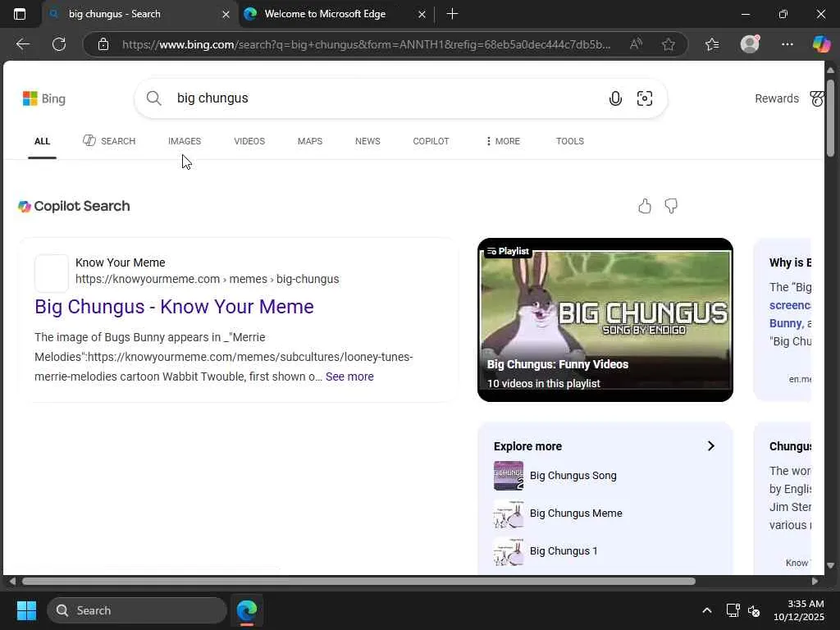
Task: Switch to MAPS results
Action: [309, 141]
